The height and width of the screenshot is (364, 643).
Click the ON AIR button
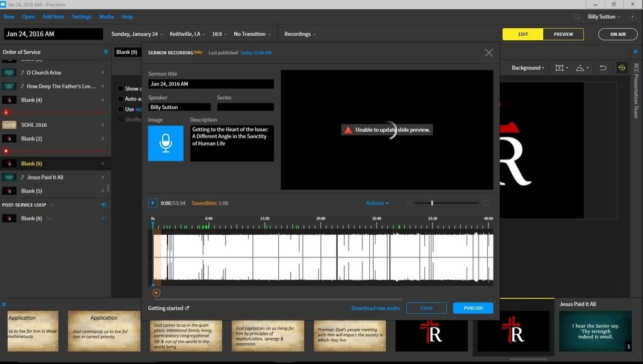coord(618,34)
